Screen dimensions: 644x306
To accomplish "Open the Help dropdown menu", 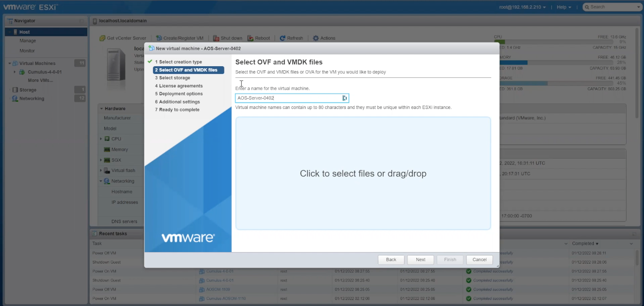I will 564,7.
